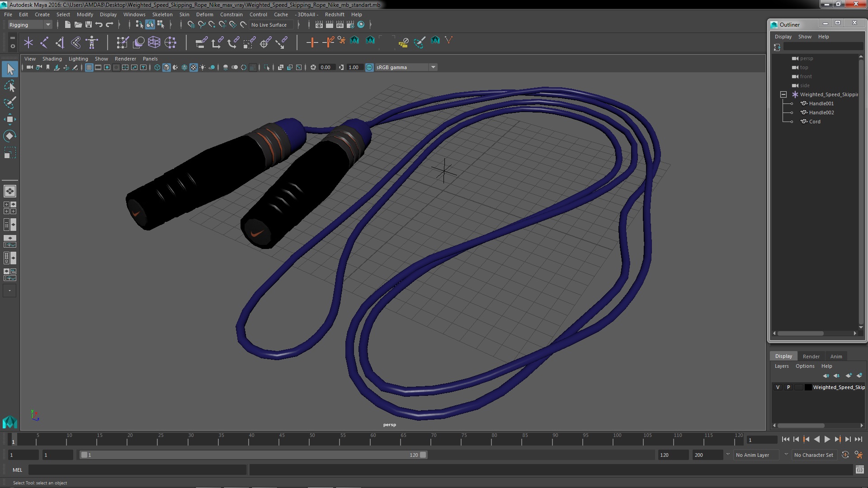Click the Redo arrow icon
868x488 pixels.
point(109,25)
